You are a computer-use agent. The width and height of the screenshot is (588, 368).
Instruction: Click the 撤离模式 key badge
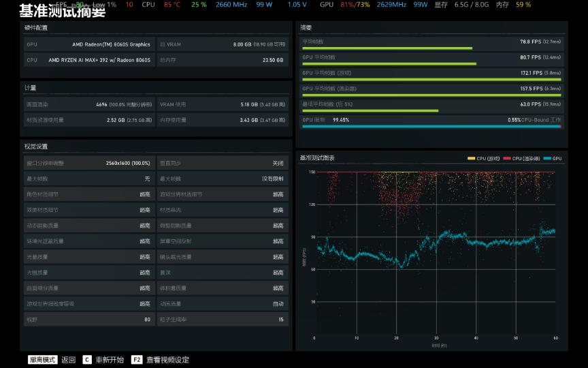pyautogui.click(x=43, y=360)
